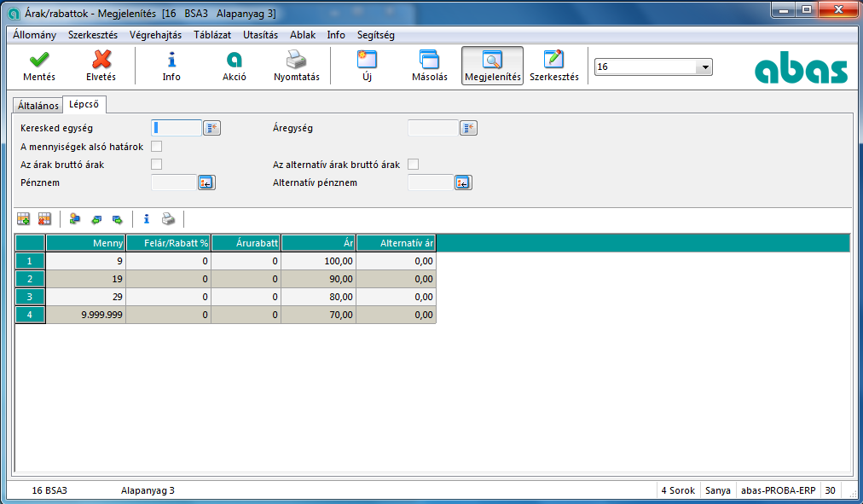Open lookup beside Alternatív pénznem field
The height and width of the screenshot is (504, 863).
tap(463, 182)
